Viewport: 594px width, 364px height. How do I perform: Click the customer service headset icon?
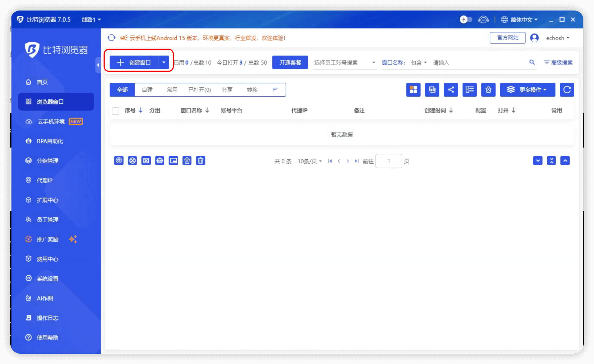pyautogui.click(x=483, y=19)
